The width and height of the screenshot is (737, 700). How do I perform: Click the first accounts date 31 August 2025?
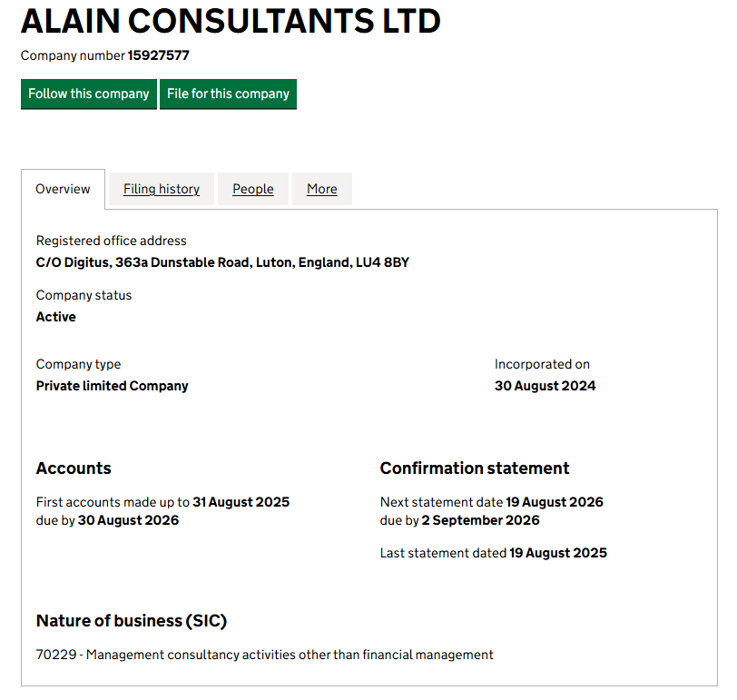click(x=241, y=502)
